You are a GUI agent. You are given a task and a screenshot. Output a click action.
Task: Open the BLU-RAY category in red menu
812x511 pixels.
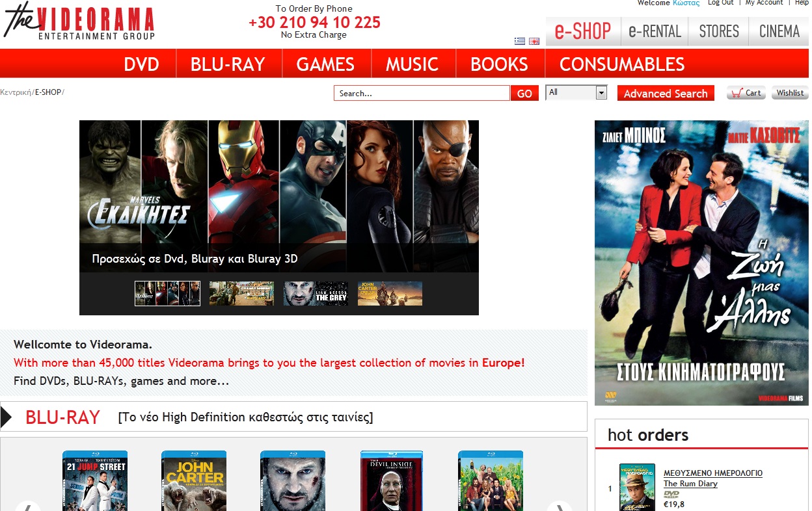pyautogui.click(x=228, y=64)
